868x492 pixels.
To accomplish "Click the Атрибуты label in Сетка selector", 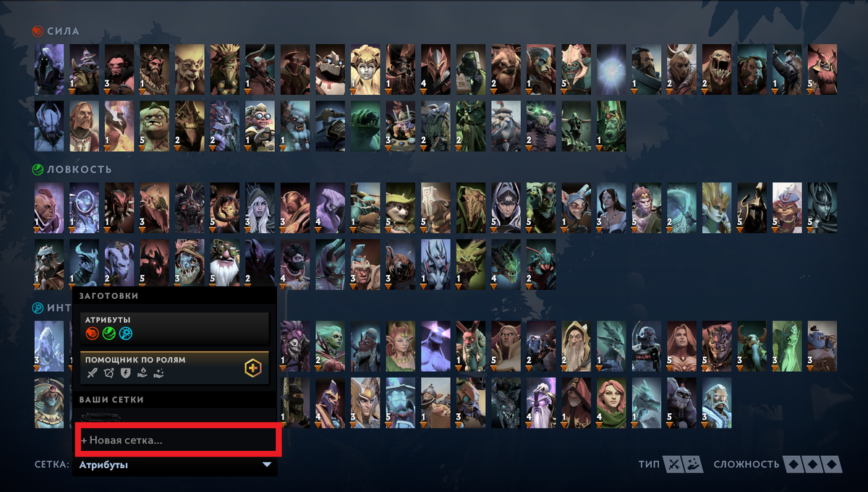I will pos(103,465).
